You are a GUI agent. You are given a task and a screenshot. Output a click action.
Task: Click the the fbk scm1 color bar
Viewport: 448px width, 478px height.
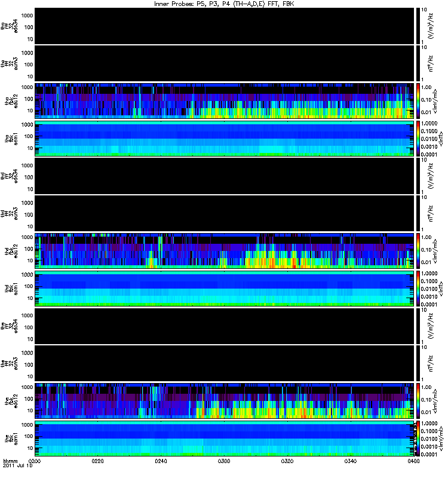(x=418, y=439)
